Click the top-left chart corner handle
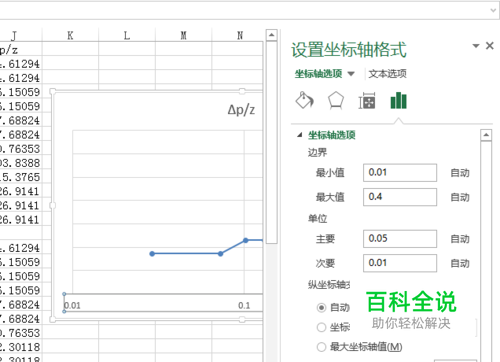The image size is (500, 362). 52,91
